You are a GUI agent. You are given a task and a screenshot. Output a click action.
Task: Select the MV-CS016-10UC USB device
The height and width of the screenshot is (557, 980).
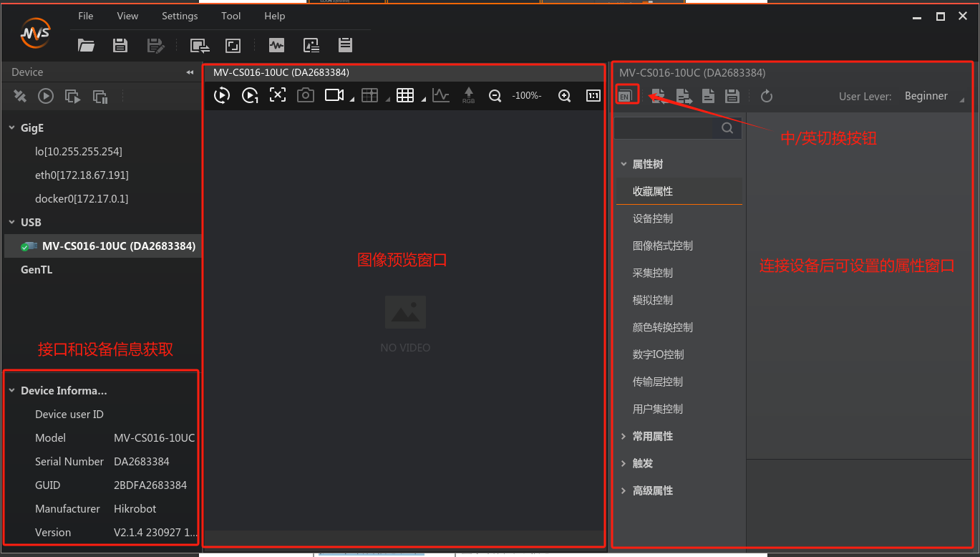tap(118, 246)
